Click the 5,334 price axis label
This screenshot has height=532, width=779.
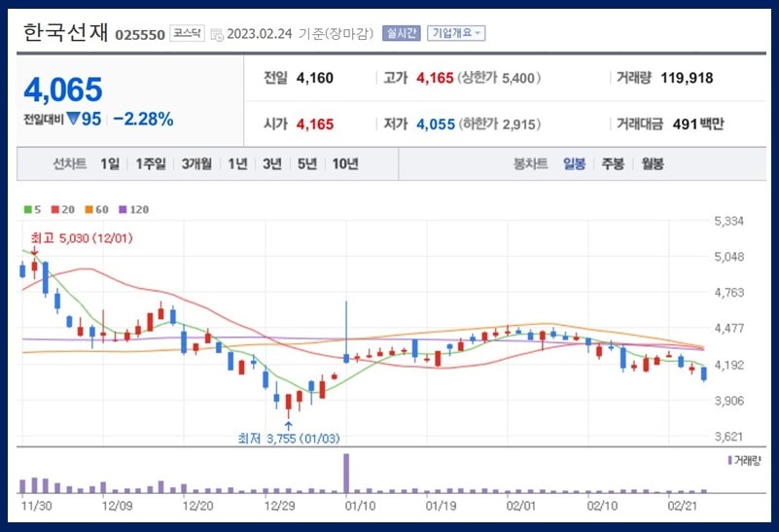coord(728,222)
